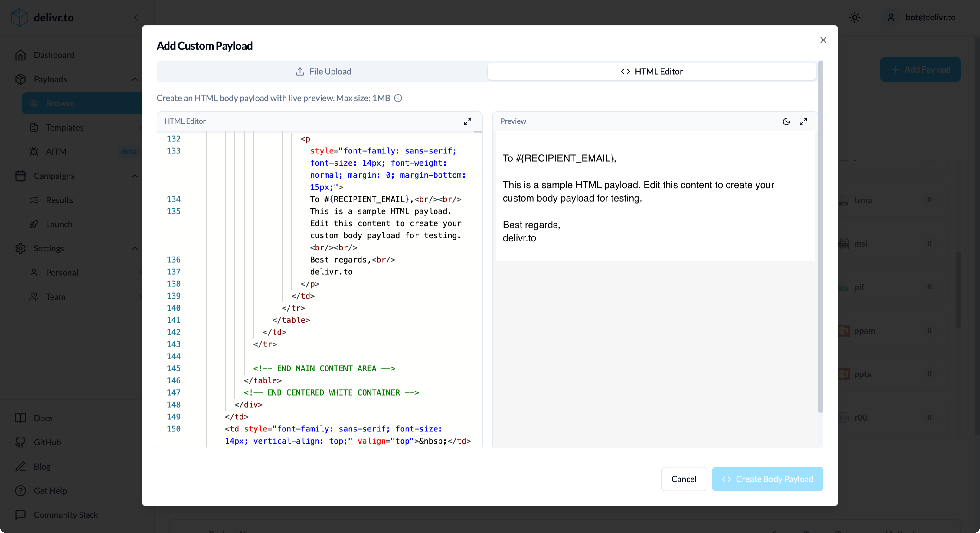Image resolution: width=980 pixels, height=533 pixels.
Task: Collapse the sidebar with the chevron arrow
Action: (136, 18)
